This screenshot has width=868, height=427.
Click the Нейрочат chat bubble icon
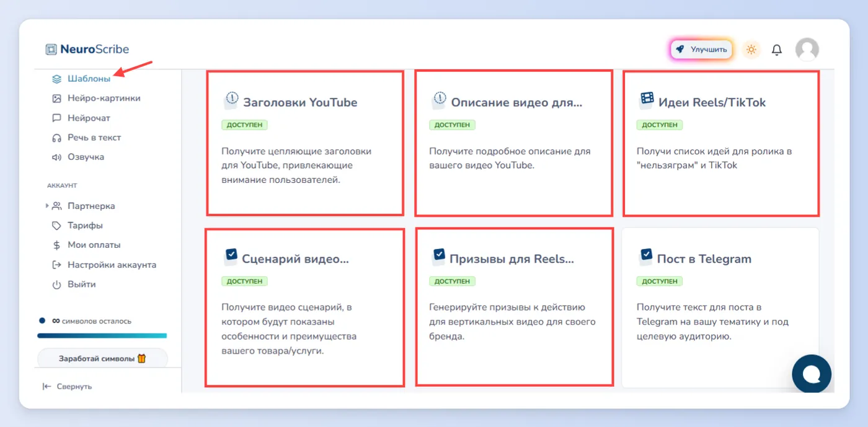[x=56, y=118]
